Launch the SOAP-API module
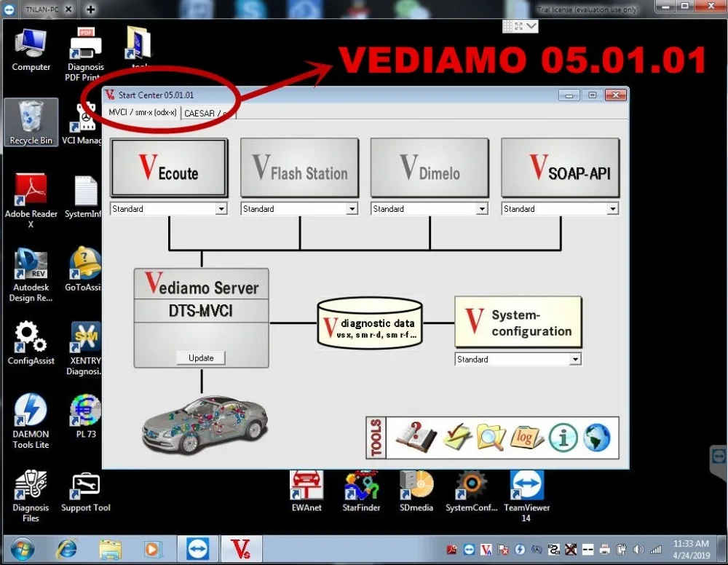The image size is (728, 565). click(560, 168)
